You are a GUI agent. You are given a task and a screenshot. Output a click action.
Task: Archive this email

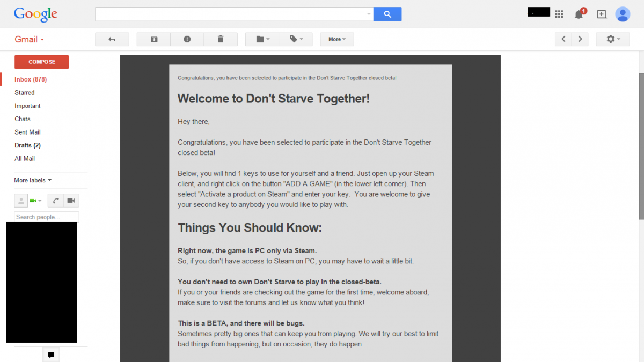pyautogui.click(x=154, y=39)
